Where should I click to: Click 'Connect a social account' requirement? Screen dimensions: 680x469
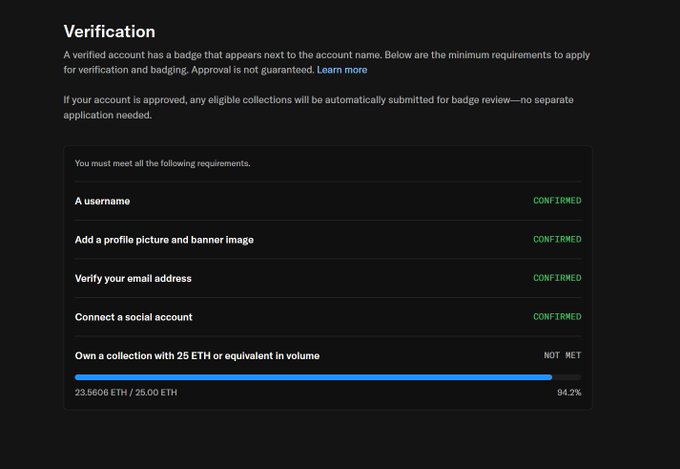(x=134, y=317)
